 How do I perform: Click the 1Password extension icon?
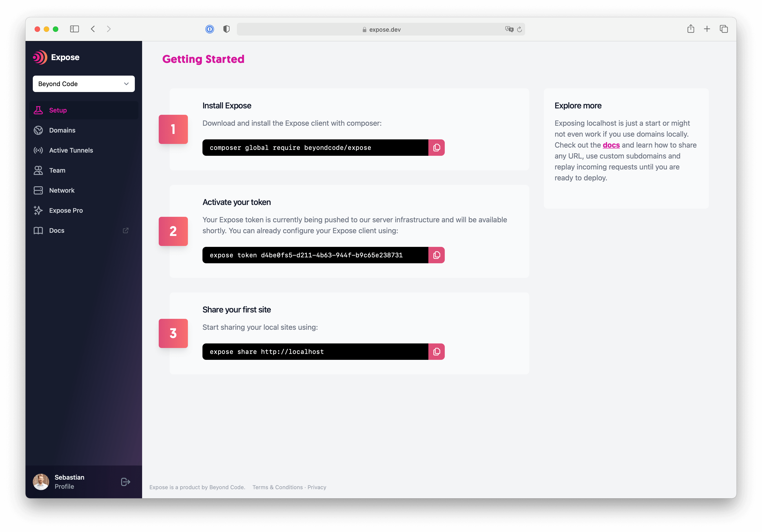tap(210, 29)
